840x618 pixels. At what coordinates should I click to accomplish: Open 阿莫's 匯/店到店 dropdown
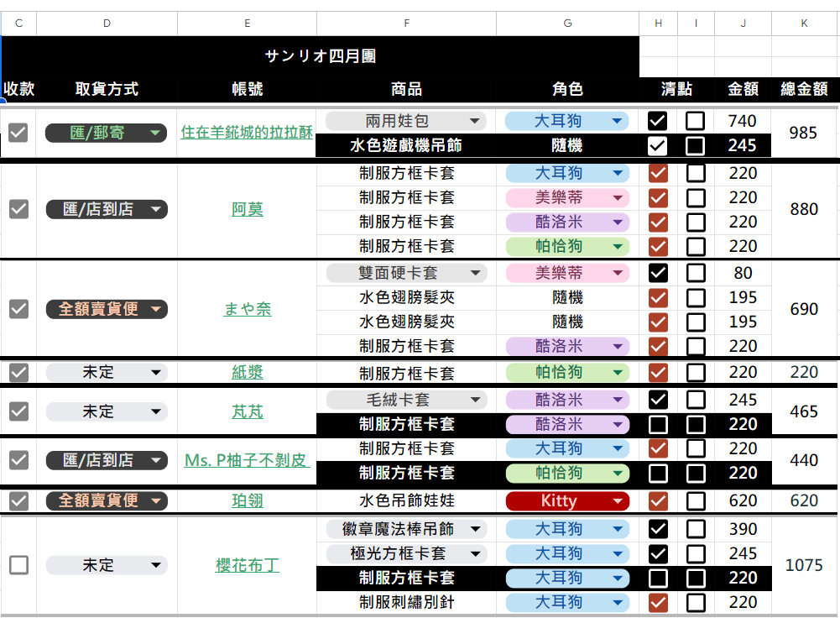[x=107, y=209]
